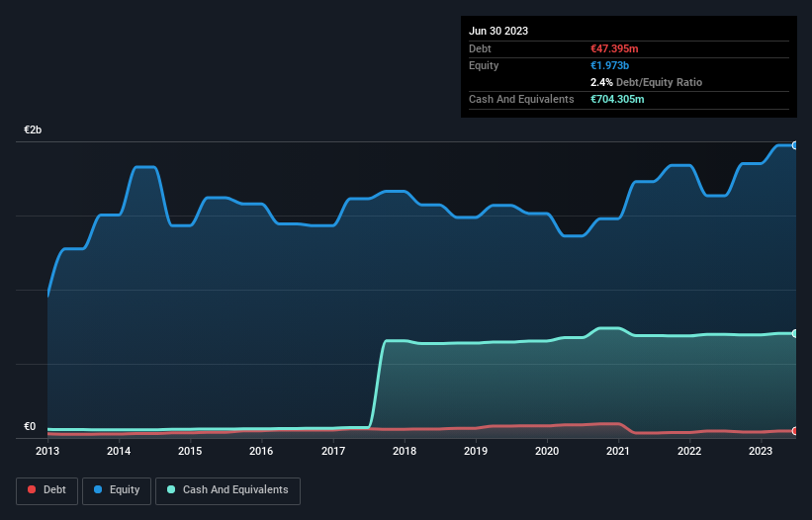Image resolution: width=812 pixels, height=520 pixels.
Task: Click Cash And Equivalents tooltip label
Action: click(x=521, y=99)
